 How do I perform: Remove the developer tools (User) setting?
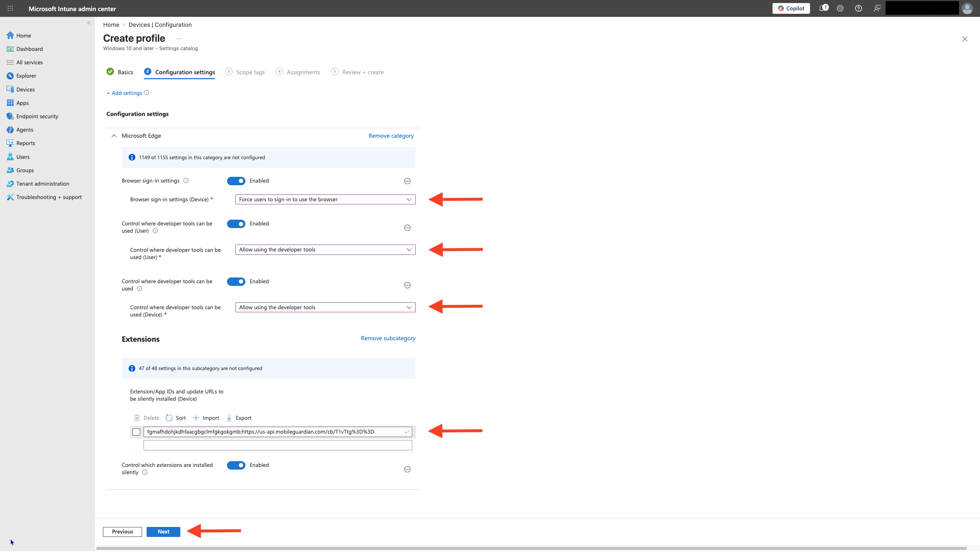[407, 228]
